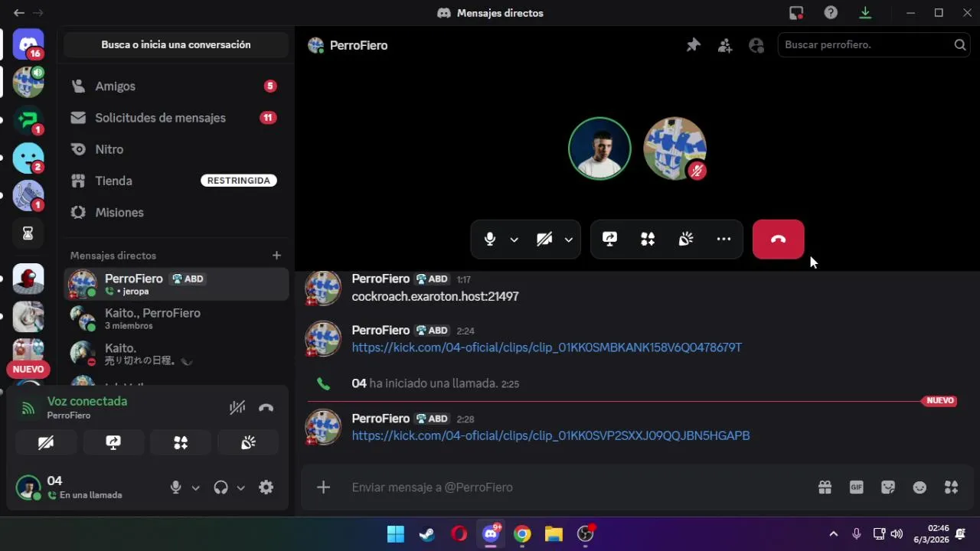The image size is (980, 551).
Task: Create a new direct message with plus
Action: point(276,256)
